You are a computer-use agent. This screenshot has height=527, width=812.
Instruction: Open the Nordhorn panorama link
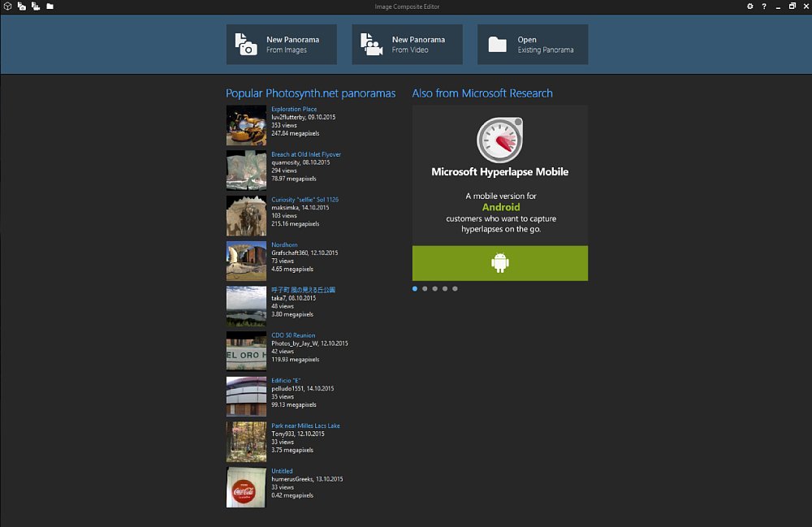click(284, 245)
